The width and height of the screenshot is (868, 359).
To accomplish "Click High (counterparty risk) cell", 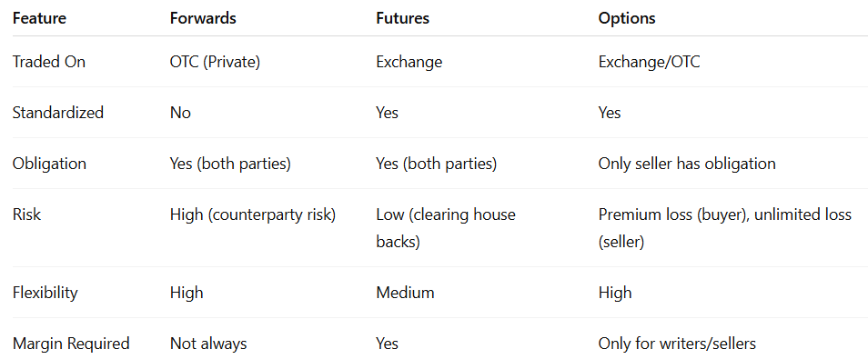I will tap(253, 214).
